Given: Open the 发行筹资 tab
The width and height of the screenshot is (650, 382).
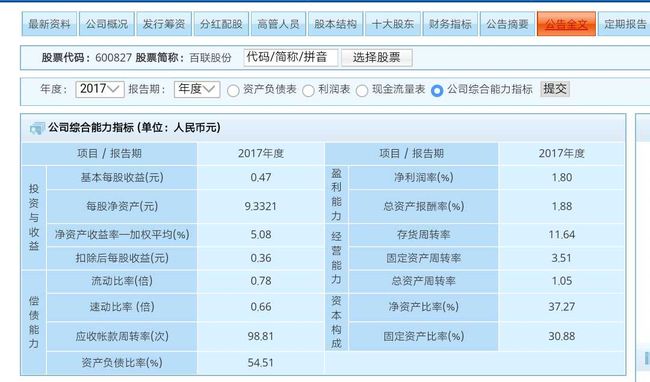Looking at the screenshot, I should click(164, 24).
